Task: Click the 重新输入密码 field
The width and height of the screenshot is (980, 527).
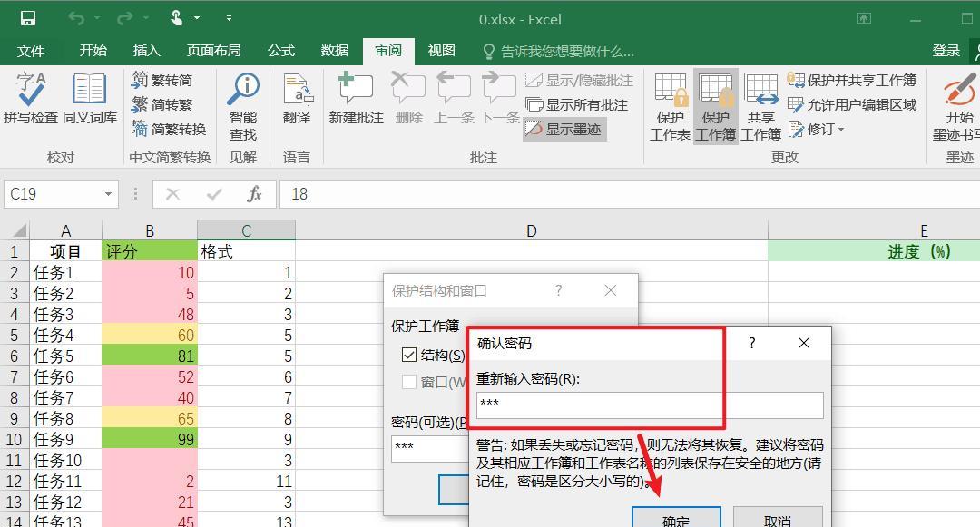Action: click(x=650, y=405)
